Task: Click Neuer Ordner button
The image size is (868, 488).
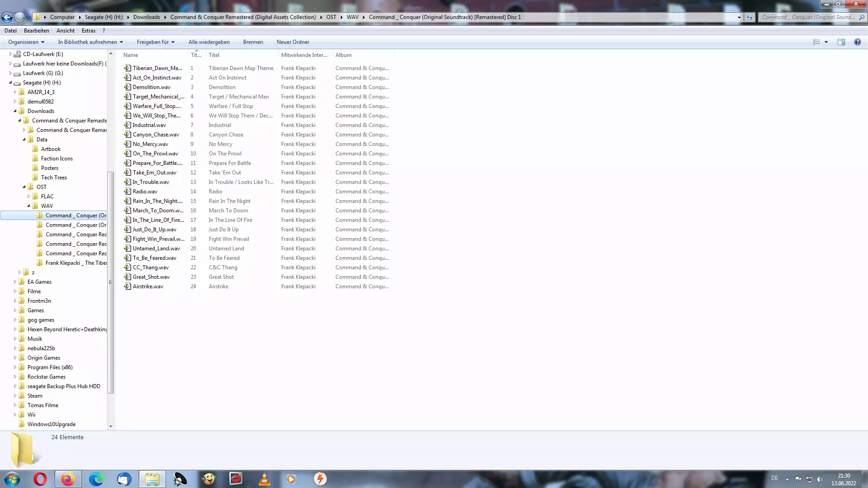Action: (x=293, y=42)
